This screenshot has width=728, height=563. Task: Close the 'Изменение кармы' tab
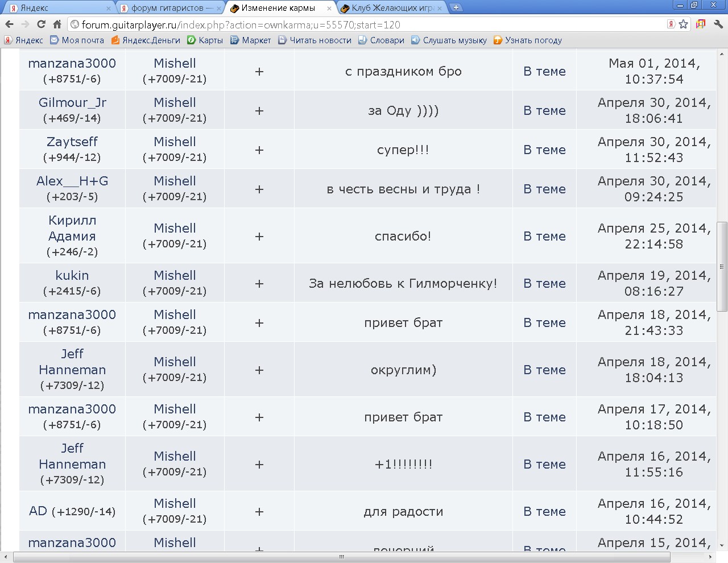(329, 9)
